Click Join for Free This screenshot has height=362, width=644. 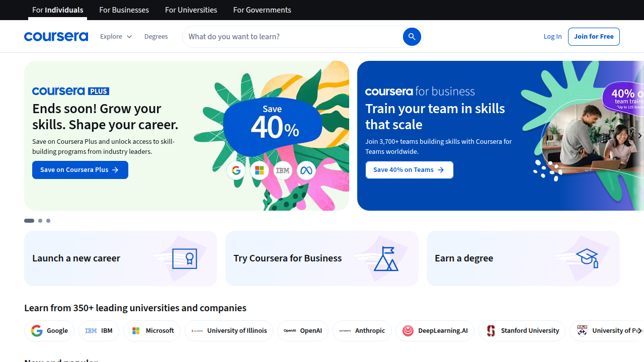click(x=594, y=36)
